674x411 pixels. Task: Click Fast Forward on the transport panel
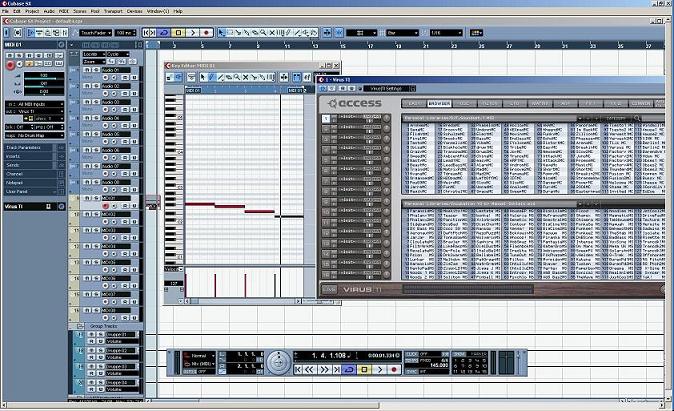coord(324,370)
